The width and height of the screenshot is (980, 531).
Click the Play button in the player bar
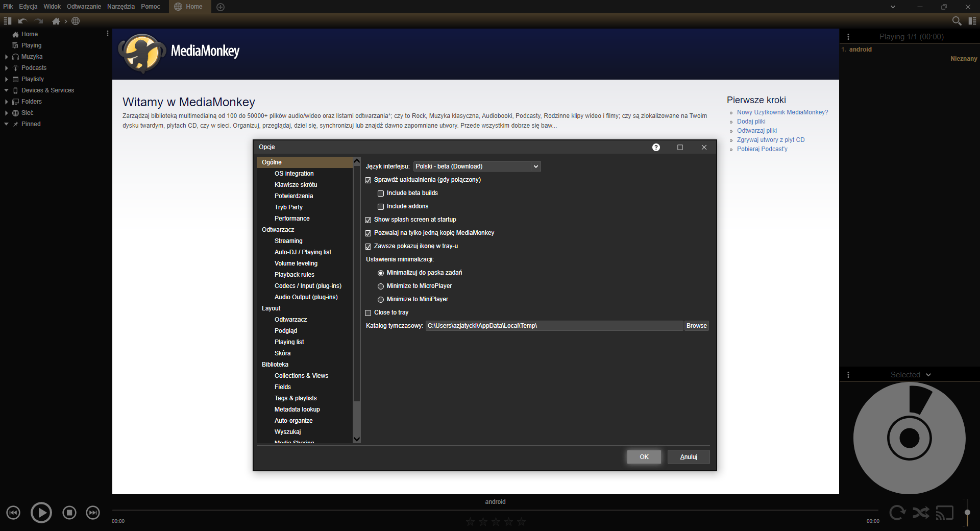(x=41, y=512)
